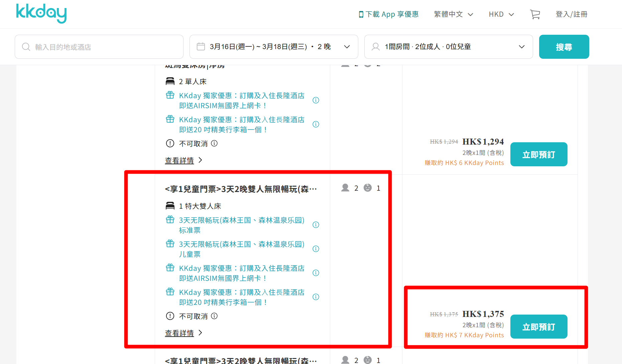
Task: Click the gift icon beside 3天无限畅玩 标准票
Action: click(x=170, y=220)
